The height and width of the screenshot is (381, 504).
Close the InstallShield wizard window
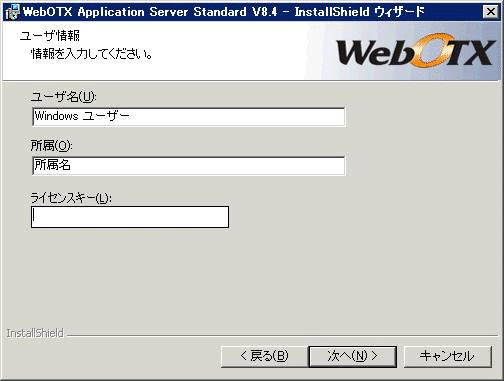[x=491, y=12]
